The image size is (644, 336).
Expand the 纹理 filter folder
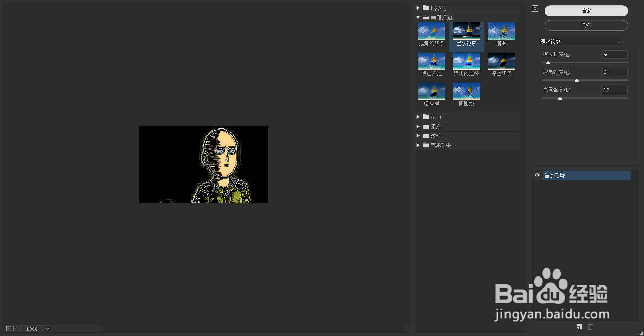pos(418,136)
